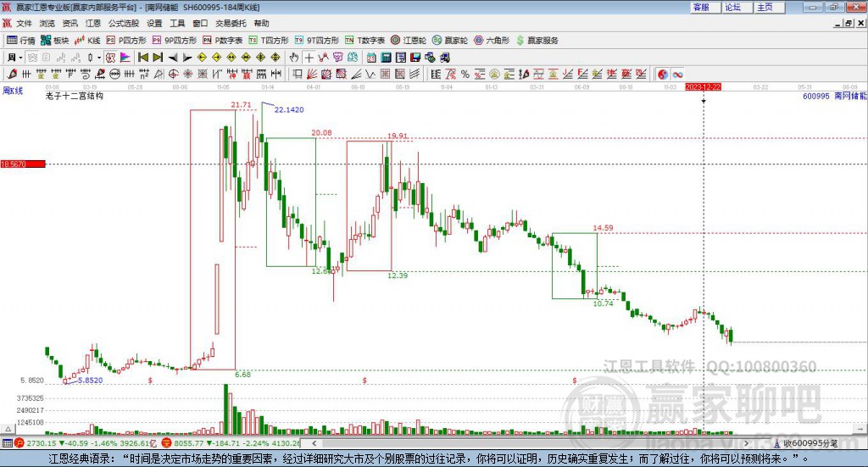Click the n² square tool icon

point(144,74)
